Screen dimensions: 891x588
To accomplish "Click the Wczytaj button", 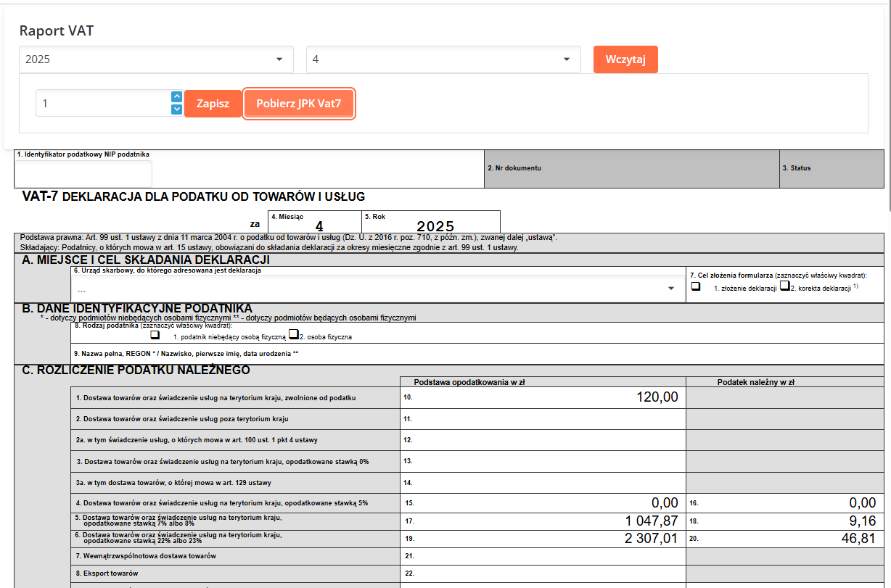I will point(625,59).
